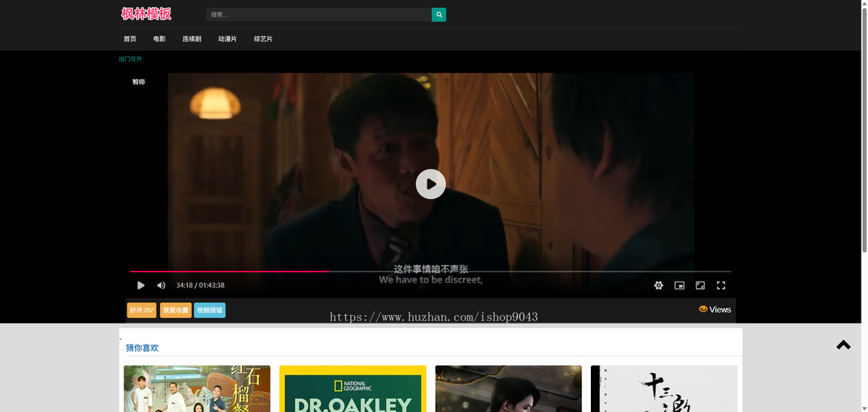Open the 红石榴餐厅 show thumbnail
Viewport: 868px width, 412px height.
[x=197, y=389]
